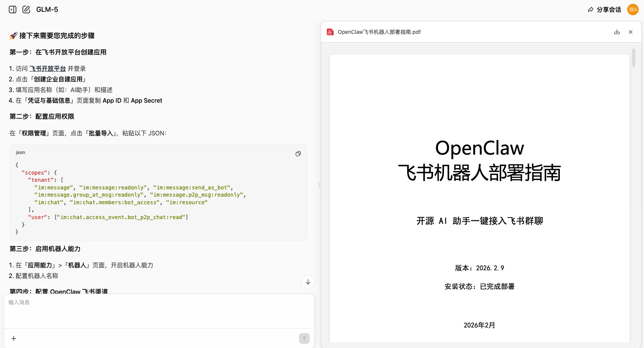Click the red PDF file icon beside the filename
Screen dimensions: 644x348
pyautogui.click(x=330, y=32)
